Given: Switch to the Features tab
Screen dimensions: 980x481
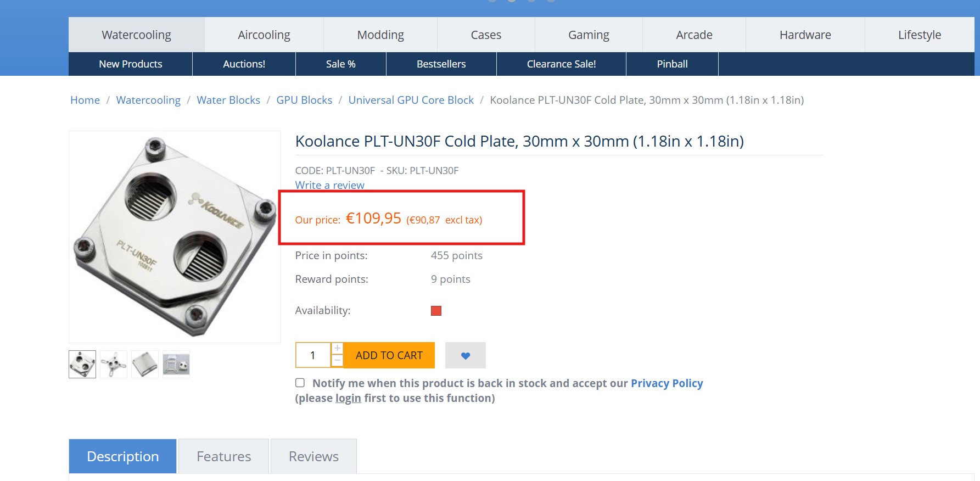Looking at the screenshot, I should [x=223, y=456].
